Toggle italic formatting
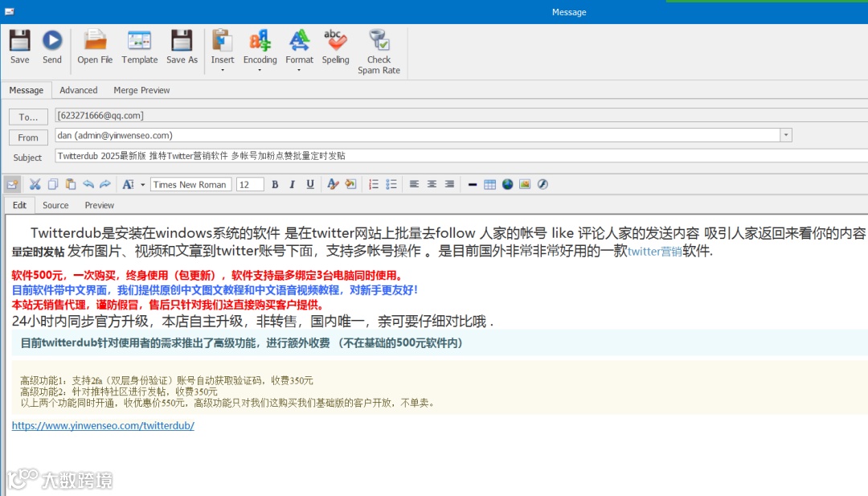The width and height of the screenshot is (868, 496). point(293,184)
